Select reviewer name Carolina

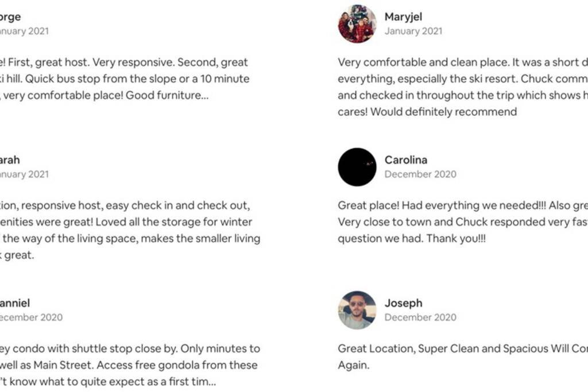[406, 160]
